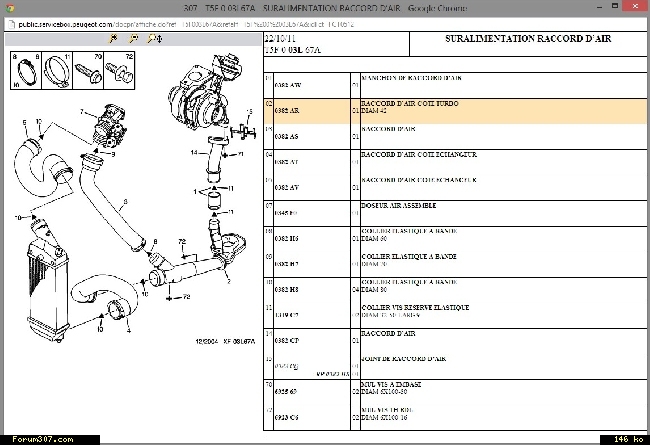Click part number 0382 AV
Screen dimensions: 650x445
click(286, 187)
